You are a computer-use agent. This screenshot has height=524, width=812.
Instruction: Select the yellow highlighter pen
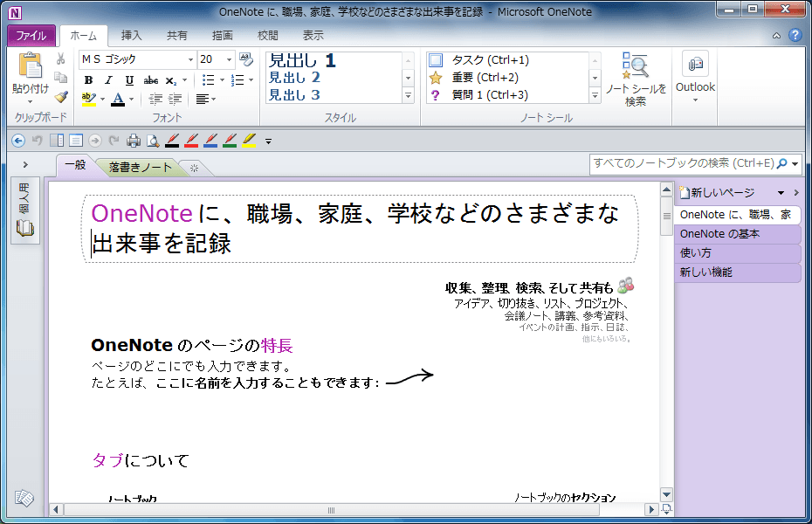click(249, 141)
